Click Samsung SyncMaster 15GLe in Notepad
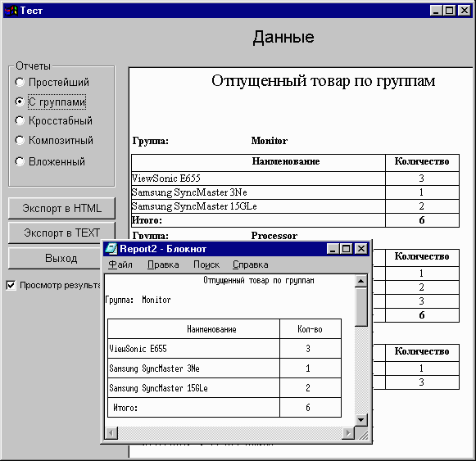 click(x=158, y=388)
